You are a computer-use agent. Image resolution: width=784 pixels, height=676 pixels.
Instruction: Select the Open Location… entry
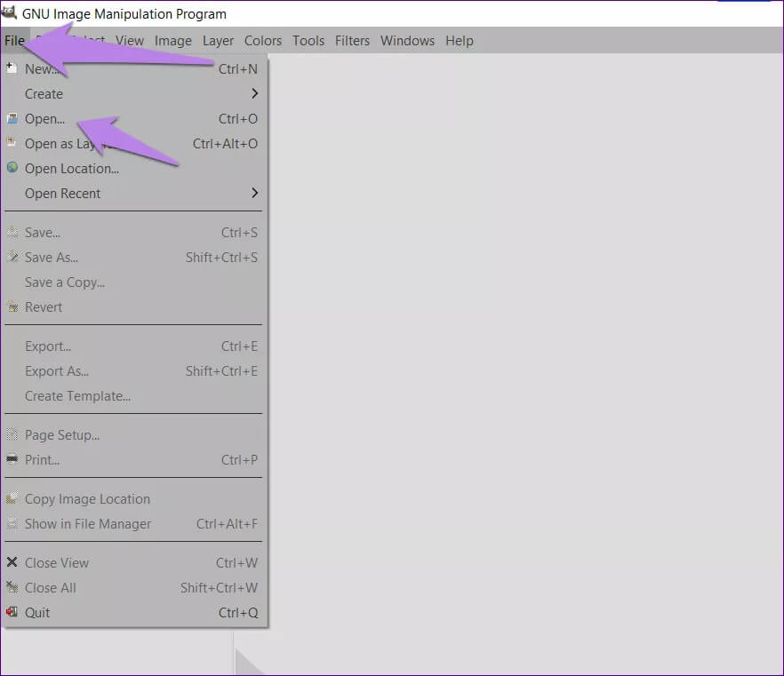point(72,168)
